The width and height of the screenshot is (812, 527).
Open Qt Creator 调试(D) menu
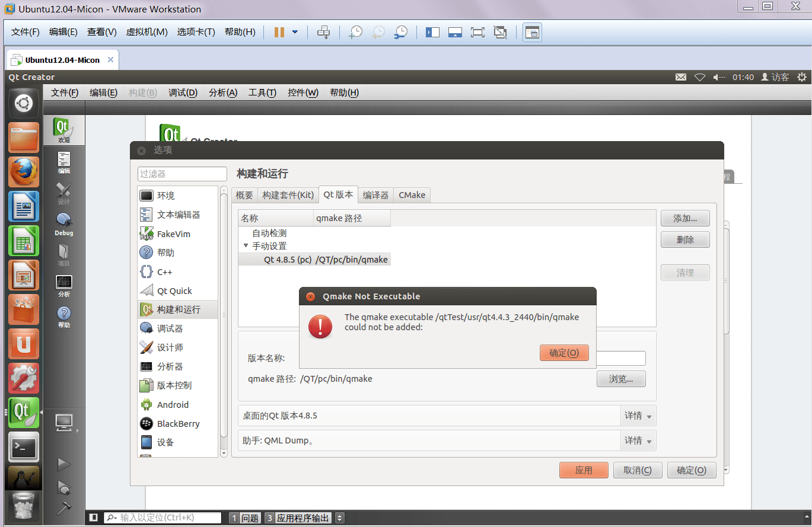[x=183, y=92]
